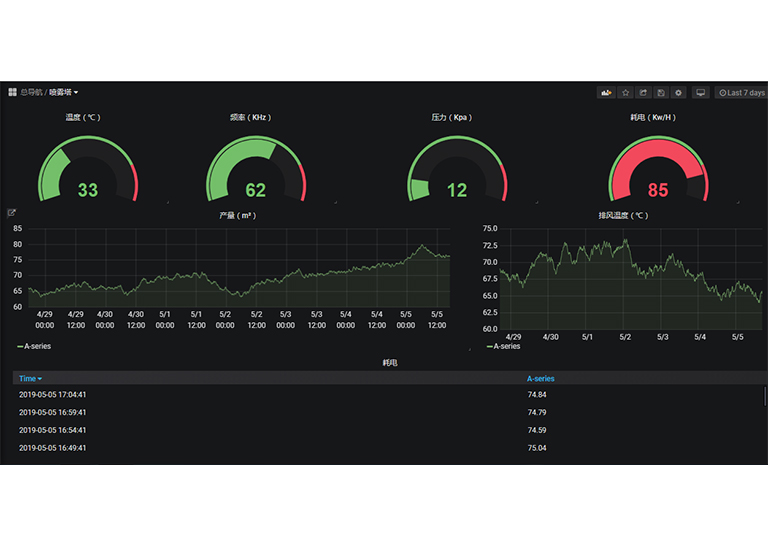Open the Last 7 days time picker

point(742,93)
